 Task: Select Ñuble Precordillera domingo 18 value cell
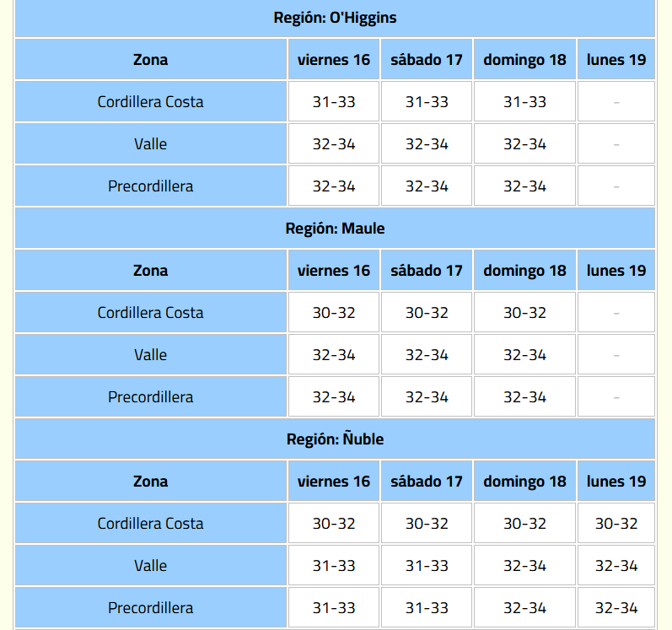pos(524,608)
